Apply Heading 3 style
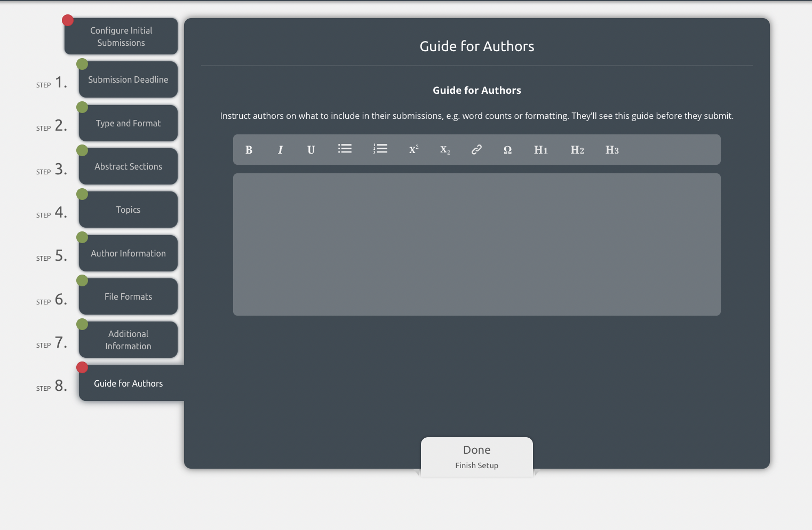The width and height of the screenshot is (812, 530). (x=612, y=150)
